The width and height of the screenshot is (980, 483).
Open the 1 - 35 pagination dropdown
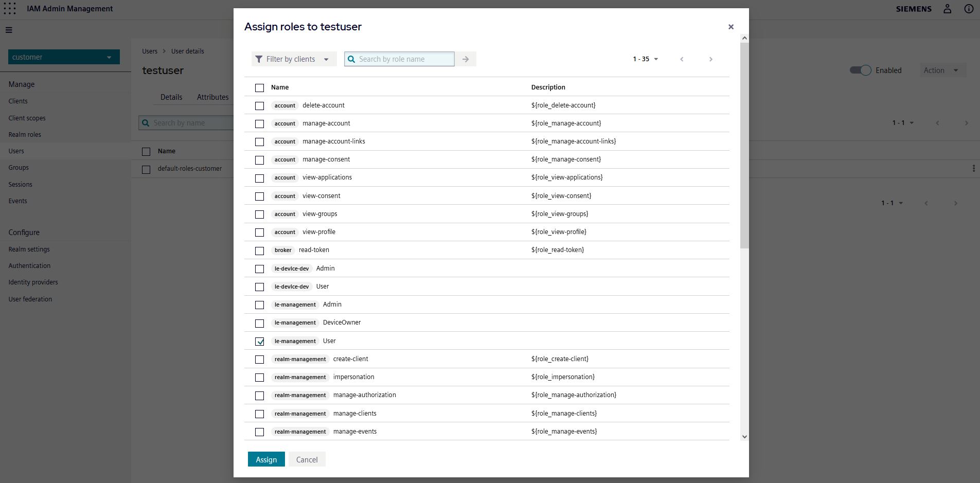click(x=645, y=59)
